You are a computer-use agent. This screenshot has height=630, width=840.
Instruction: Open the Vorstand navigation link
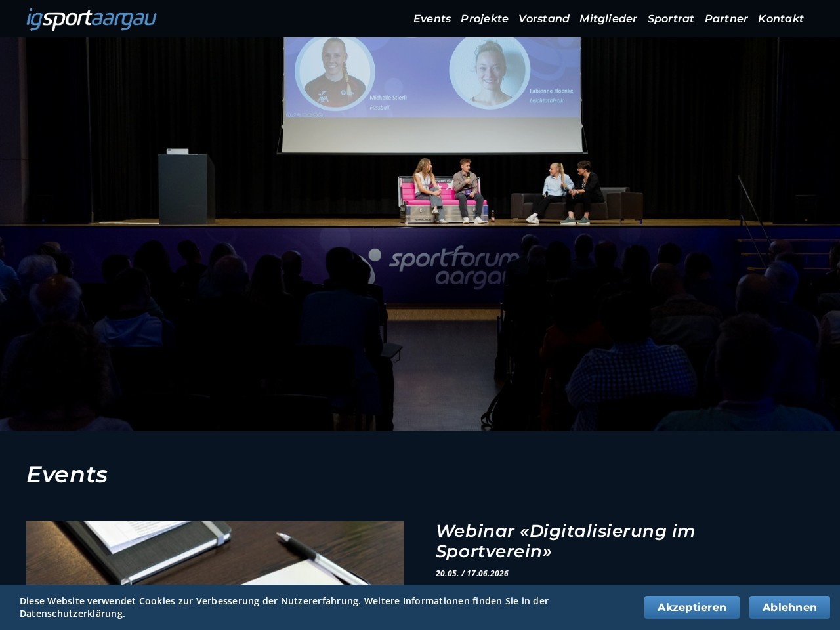(x=543, y=19)
